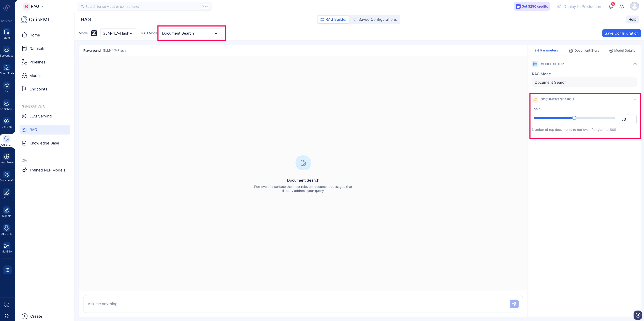Open the ZeCURE service icon
Viewport: 644px width, 321px height.
point(7,228)
